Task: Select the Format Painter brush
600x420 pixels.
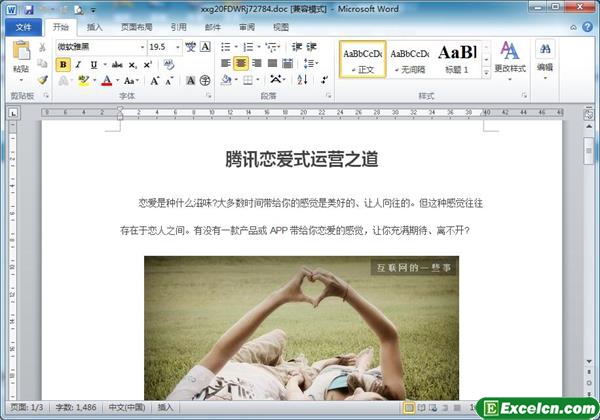Action: click(x=42, y=80)
